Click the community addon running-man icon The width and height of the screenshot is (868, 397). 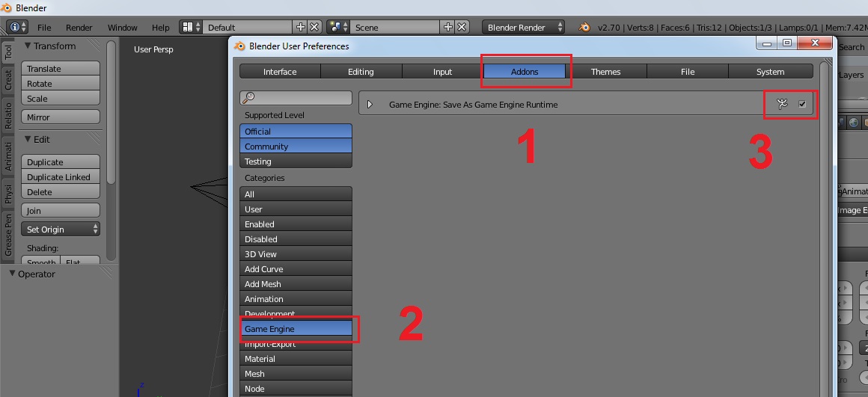(x=782, y=103)
